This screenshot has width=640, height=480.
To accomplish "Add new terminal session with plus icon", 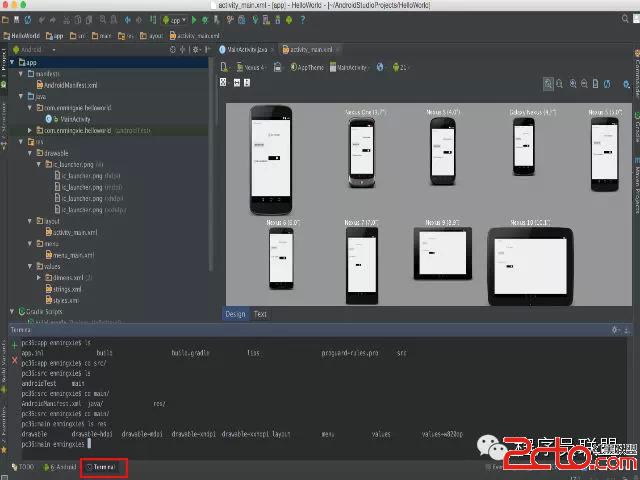I will point(14,343).
